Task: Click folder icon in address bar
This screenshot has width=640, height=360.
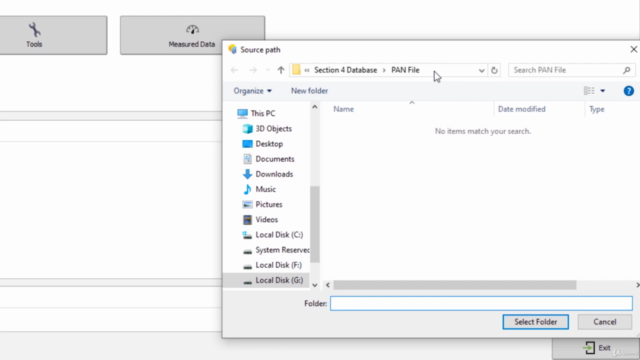Action: tap(296, 70)
